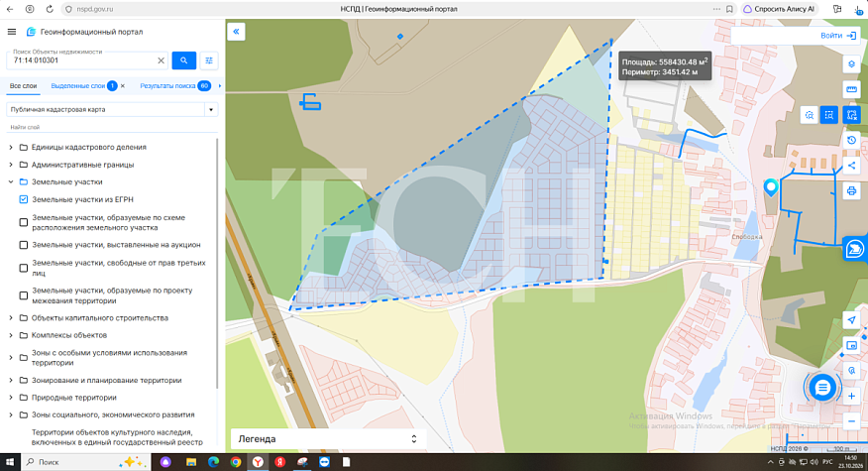The image size is (868, 471).
Task: Run the search with the magnifier button
Action: [x=183, y=60]
